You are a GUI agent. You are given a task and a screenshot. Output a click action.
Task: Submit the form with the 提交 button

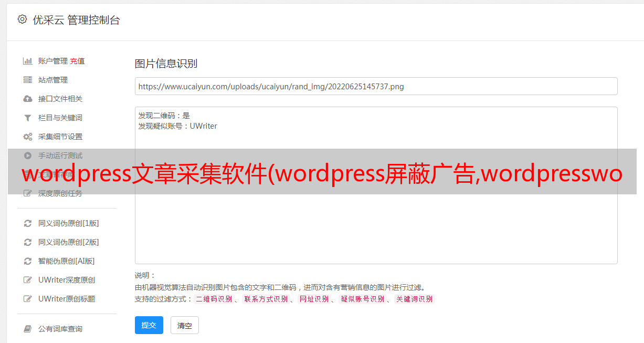coord(149,325)
